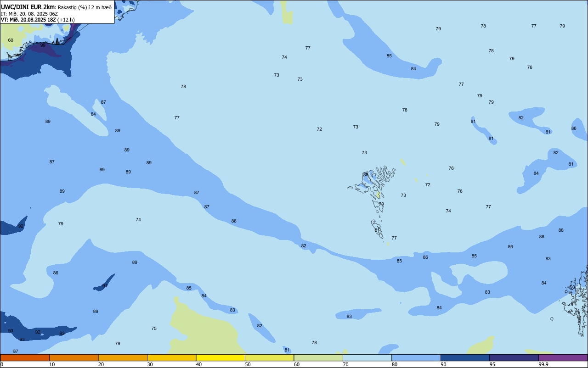The width and height of the screenshot is (588, 368).
Task: Select the '50' legend tick label
Action: click(248, 364)
